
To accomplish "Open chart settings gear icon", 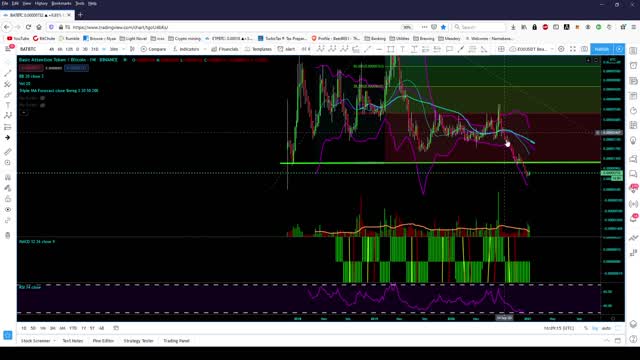I will (x=561, y=49).
